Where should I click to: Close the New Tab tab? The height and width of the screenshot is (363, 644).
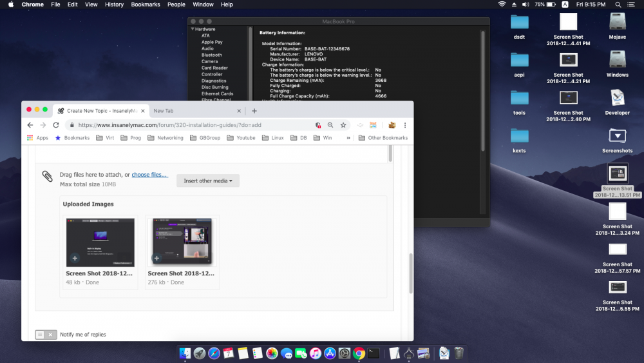[239, 111]
